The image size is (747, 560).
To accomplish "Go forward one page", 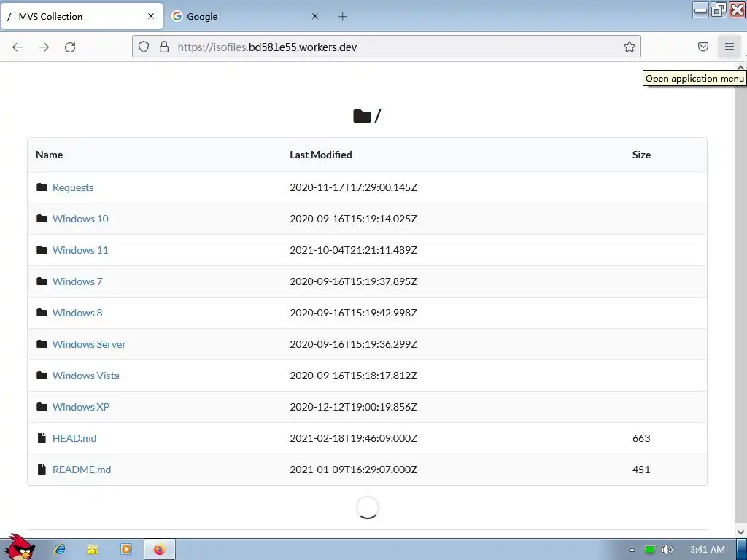I will pyautogui.click(x=44, y=47).
